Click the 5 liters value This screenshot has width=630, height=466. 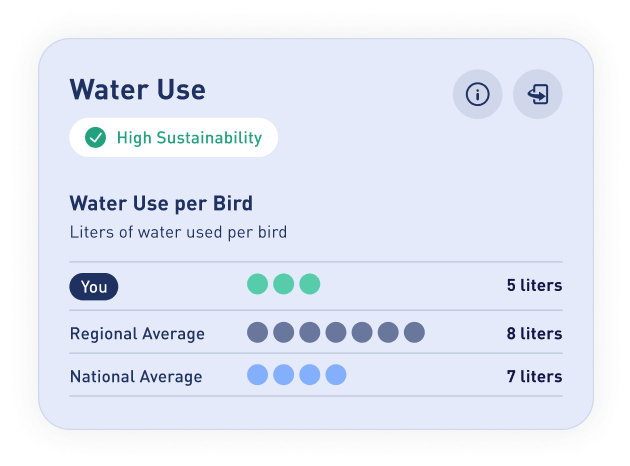[534, 285]
